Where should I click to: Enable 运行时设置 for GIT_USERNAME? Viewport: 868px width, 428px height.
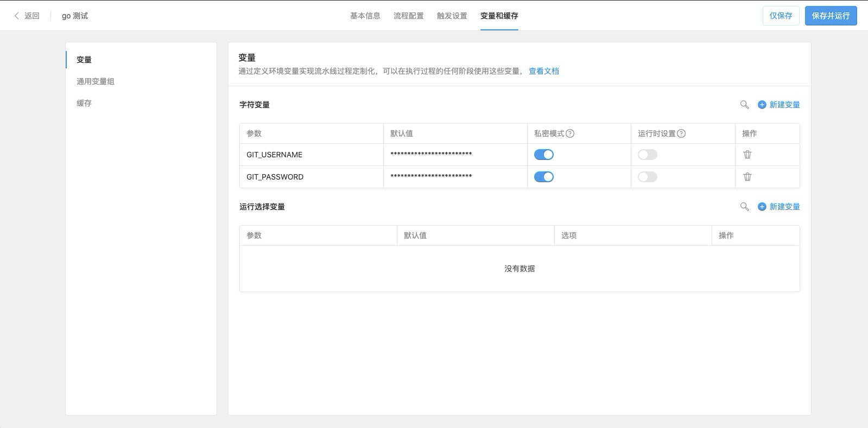point(648,155)
